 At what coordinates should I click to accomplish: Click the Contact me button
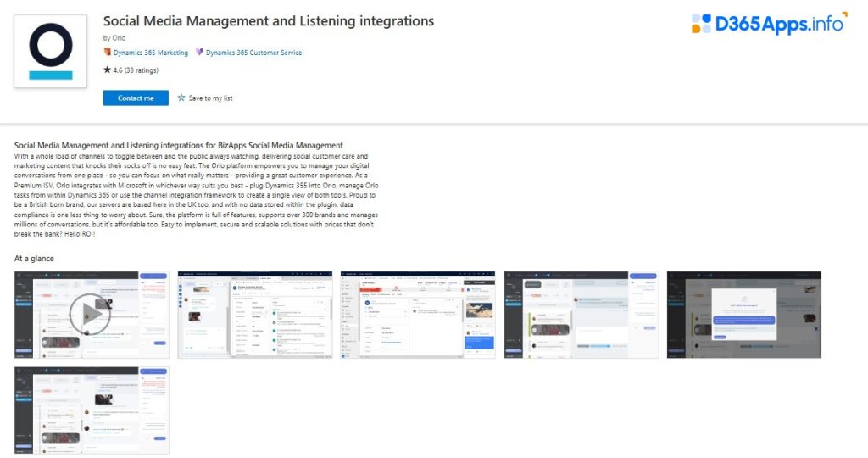click(136, 98)
